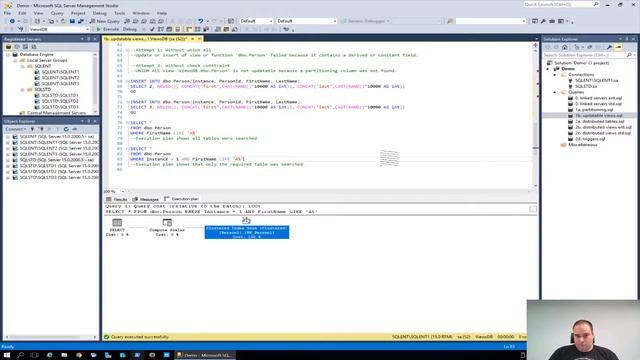Collapse the SQLENT server group
This screenshot has height=360, width=640.
click(x=22, y=66)
